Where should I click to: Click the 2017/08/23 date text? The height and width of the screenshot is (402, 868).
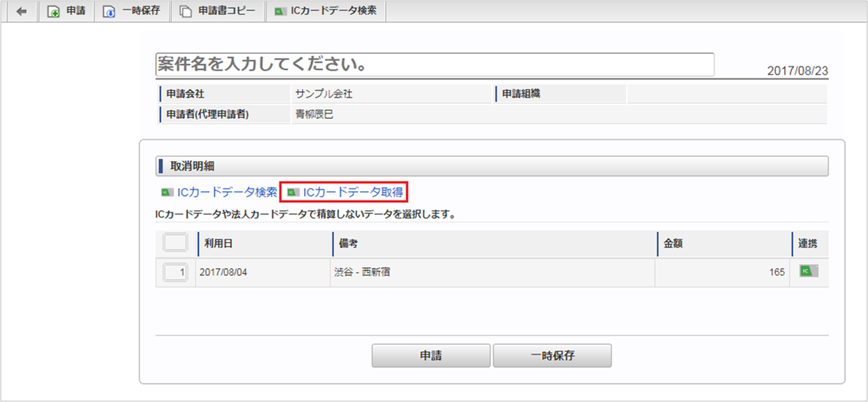pos(798,71)
